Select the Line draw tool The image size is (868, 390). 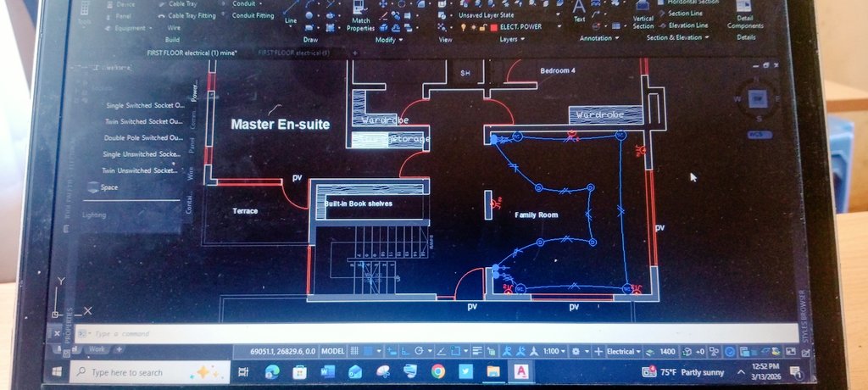pos(291,12)
